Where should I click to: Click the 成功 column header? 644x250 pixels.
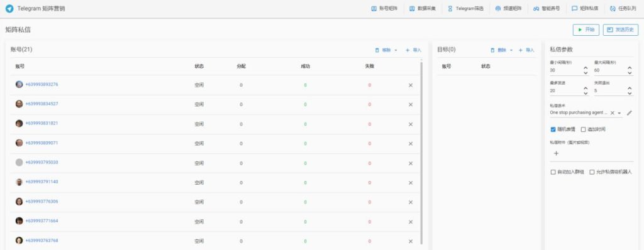coord(305,67)
